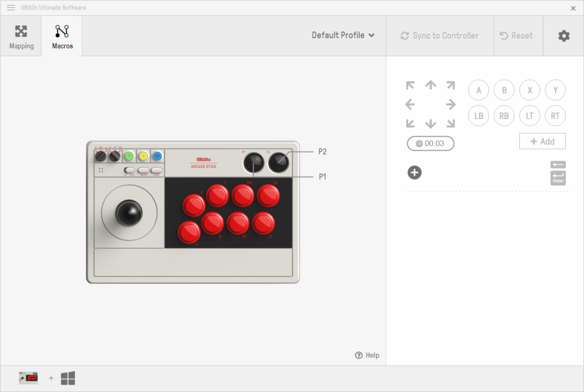The width and height of the screenshot is (584, 392).
Task: Click P2 black button on arcade stick
Action: tap(279, 162)
